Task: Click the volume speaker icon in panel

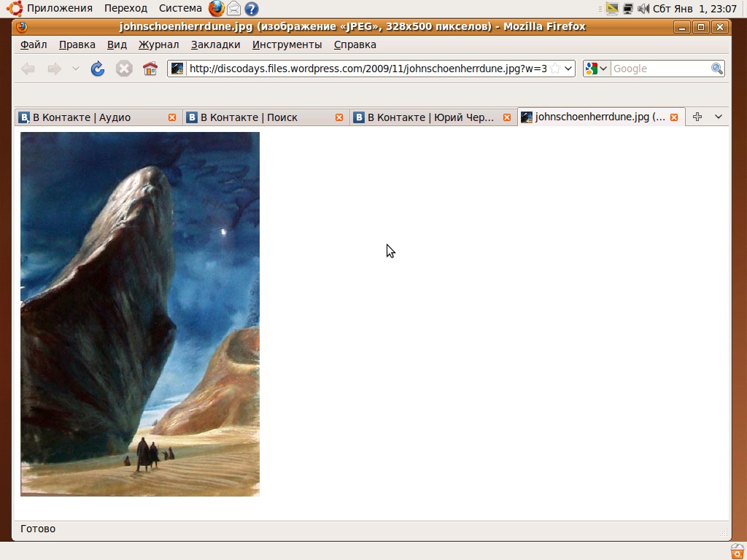Action: click(643, 9)
